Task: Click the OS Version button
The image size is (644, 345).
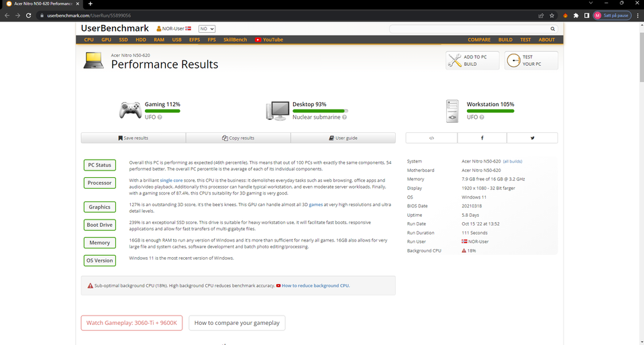Action: pos(100,260)
